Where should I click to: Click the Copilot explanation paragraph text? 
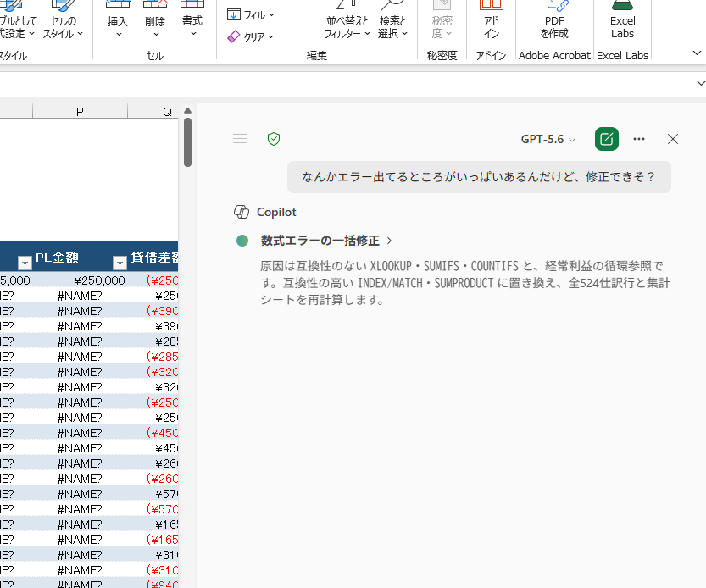[465, 283]
